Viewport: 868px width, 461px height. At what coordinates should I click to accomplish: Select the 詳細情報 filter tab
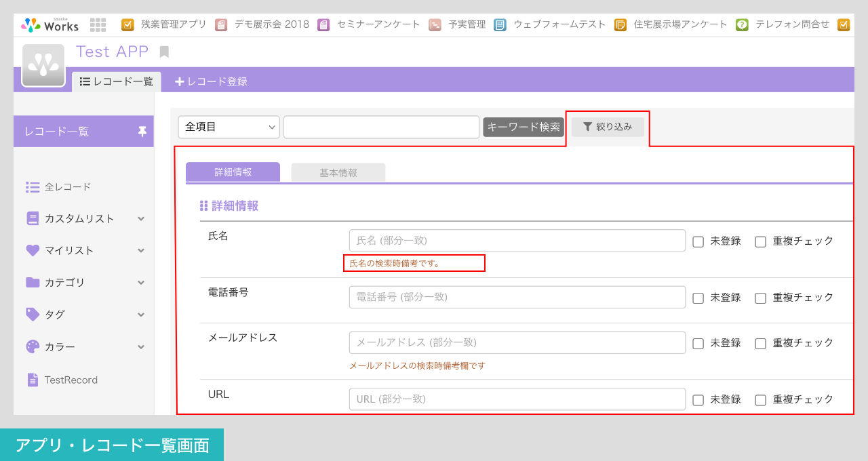(x=233, y=172)
